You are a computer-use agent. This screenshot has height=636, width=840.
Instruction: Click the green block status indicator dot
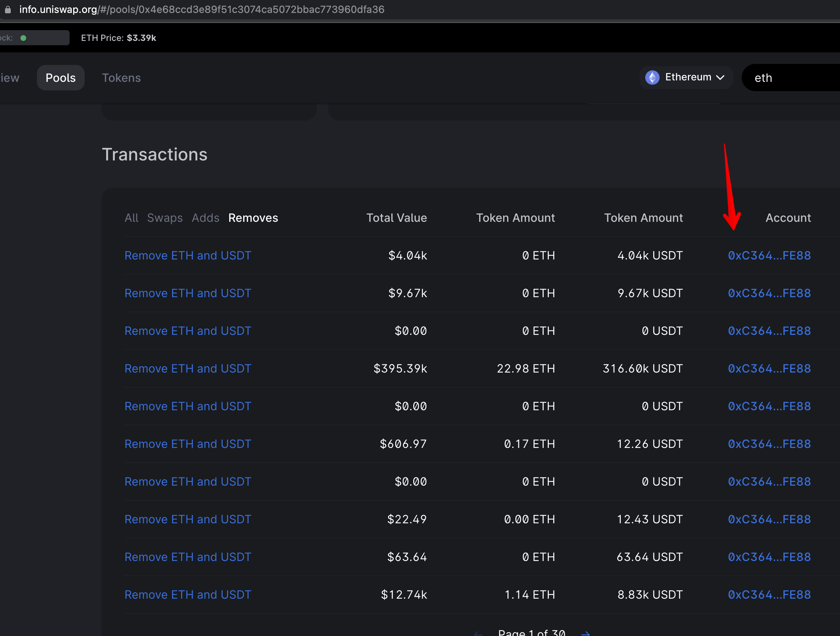coord(24,38)
